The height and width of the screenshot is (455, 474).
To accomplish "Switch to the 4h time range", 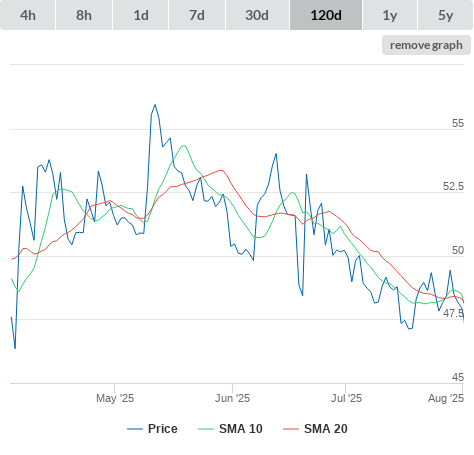I will (x=27, y=15).
